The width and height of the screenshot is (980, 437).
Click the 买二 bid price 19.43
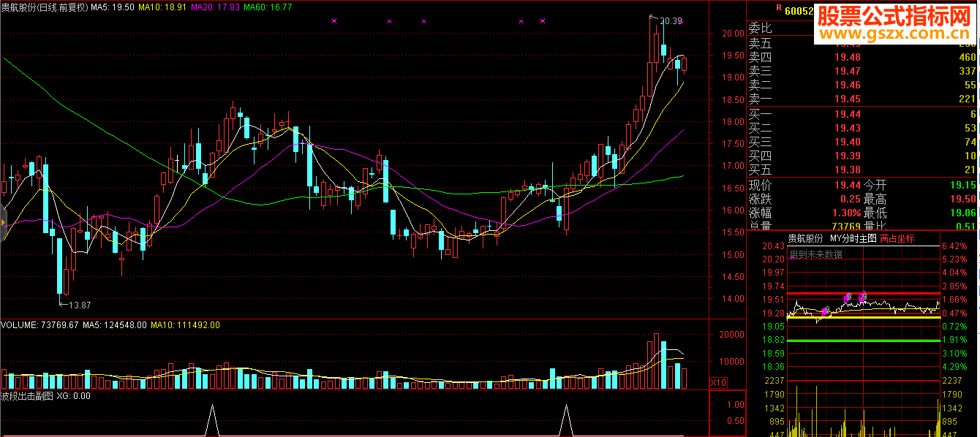click(x=846, y=129)
